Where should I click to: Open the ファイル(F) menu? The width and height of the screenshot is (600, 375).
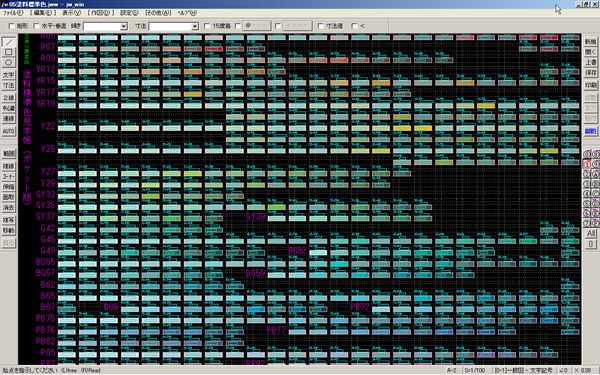point(13,13)
